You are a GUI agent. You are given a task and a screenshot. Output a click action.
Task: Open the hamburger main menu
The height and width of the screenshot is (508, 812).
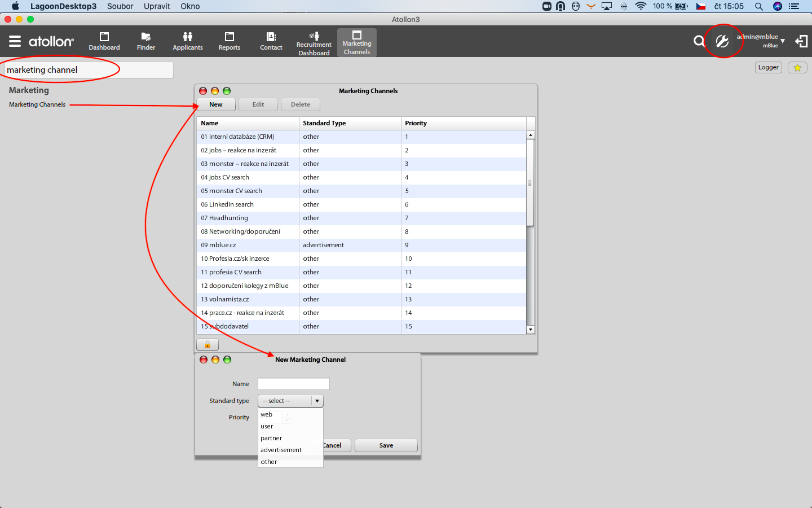pos(15,41)
